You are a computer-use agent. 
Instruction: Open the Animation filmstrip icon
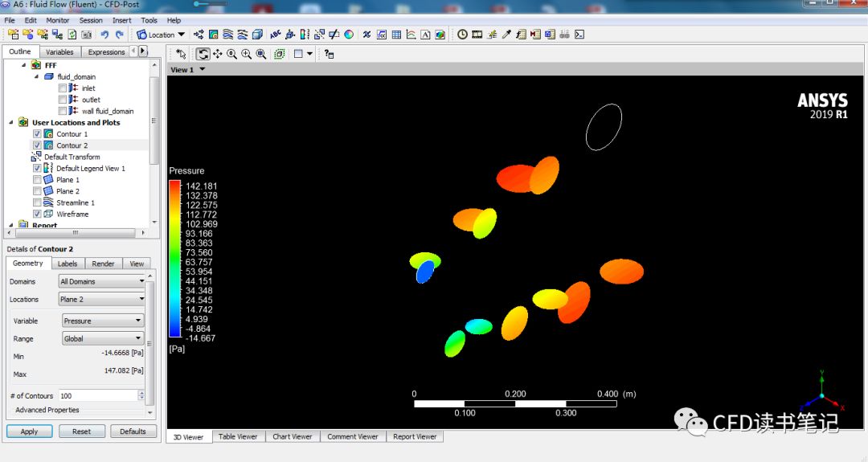477,35
